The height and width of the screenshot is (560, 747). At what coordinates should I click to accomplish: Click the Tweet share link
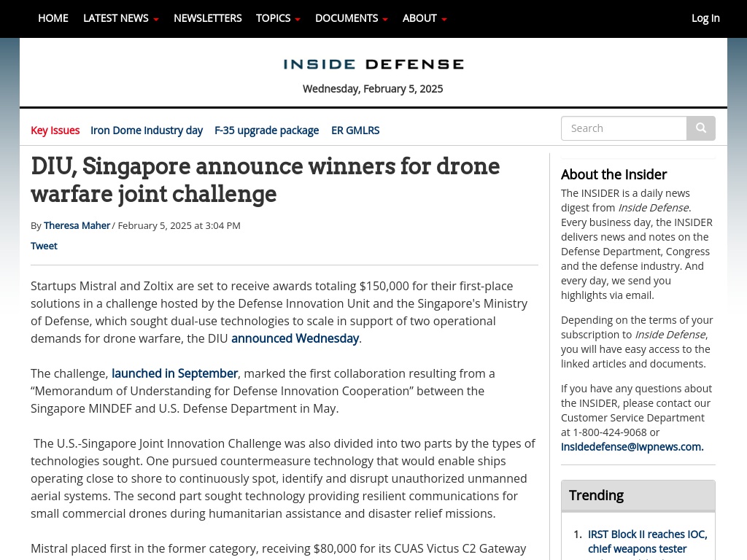click(x=44, y=246)
